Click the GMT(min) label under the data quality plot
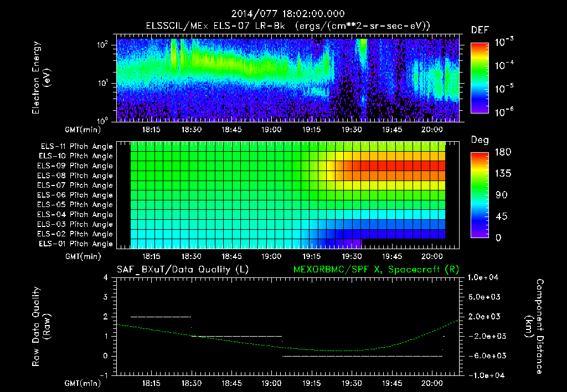The height and width of the screenshot is (392, 567). 83,383
